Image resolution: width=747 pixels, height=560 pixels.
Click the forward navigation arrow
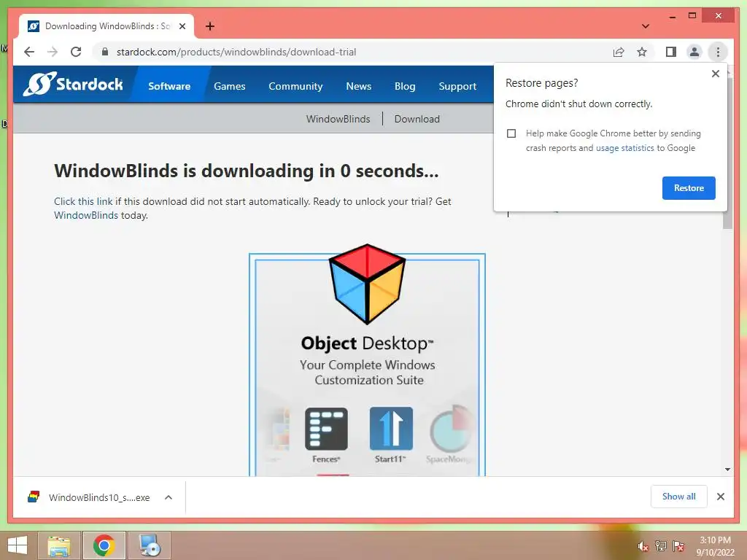[x=53, y=52]
